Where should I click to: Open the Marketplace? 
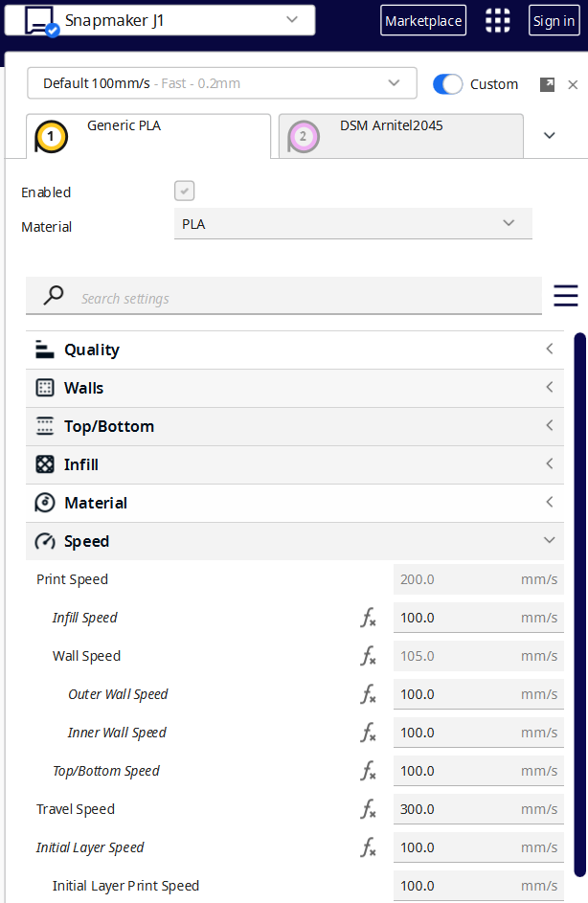423,19
